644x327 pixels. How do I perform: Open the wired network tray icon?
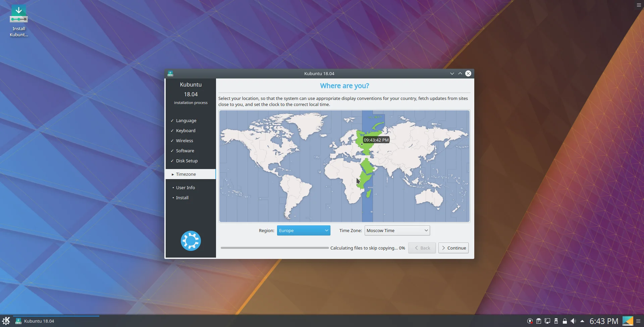[547, 321]
